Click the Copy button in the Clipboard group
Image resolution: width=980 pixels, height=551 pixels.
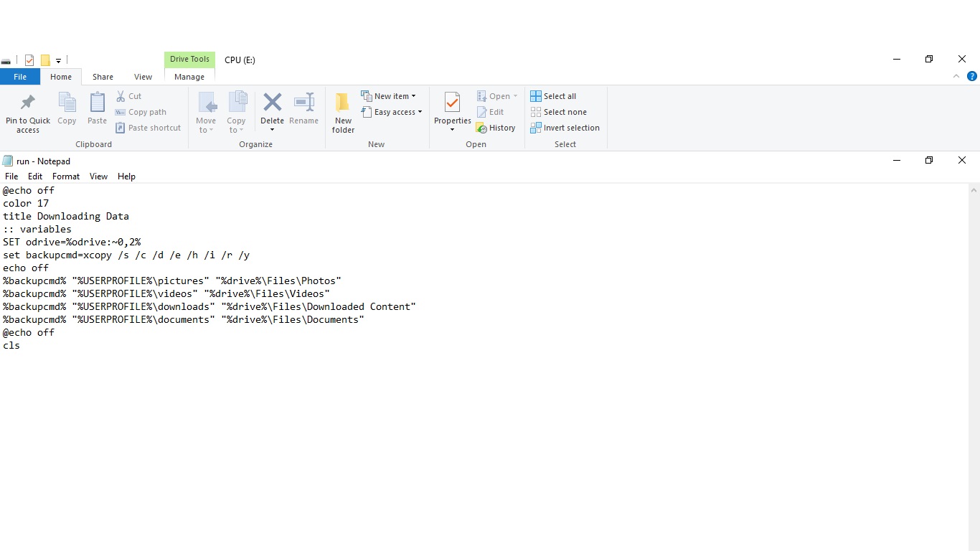coord(67,109)
